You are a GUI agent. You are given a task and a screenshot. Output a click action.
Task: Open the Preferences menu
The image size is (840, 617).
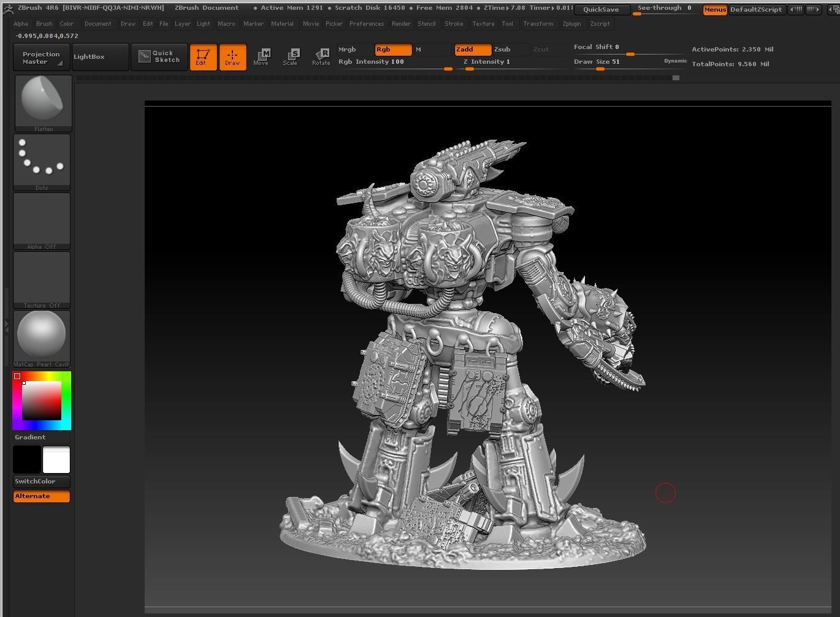(x=367, y=24)
